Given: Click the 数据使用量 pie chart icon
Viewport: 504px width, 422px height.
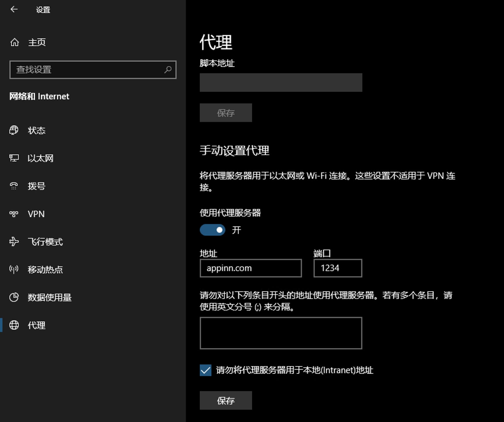Looking at the screenshot, I should pyautogui.click(x=14, y=297).
